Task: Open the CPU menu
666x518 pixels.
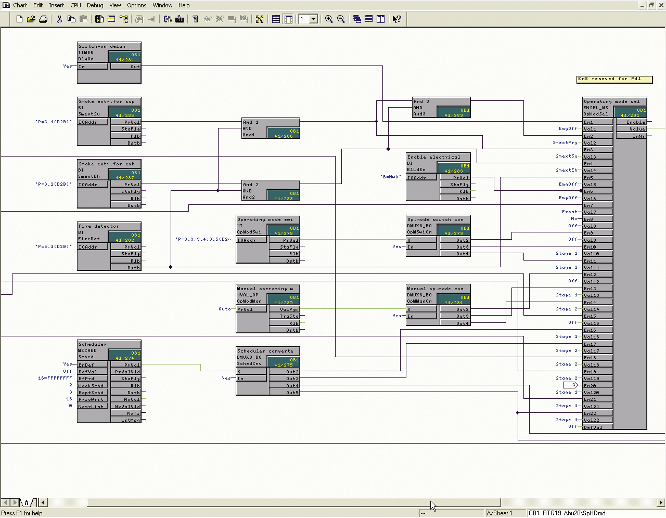Action: click(x=75, y=5)
